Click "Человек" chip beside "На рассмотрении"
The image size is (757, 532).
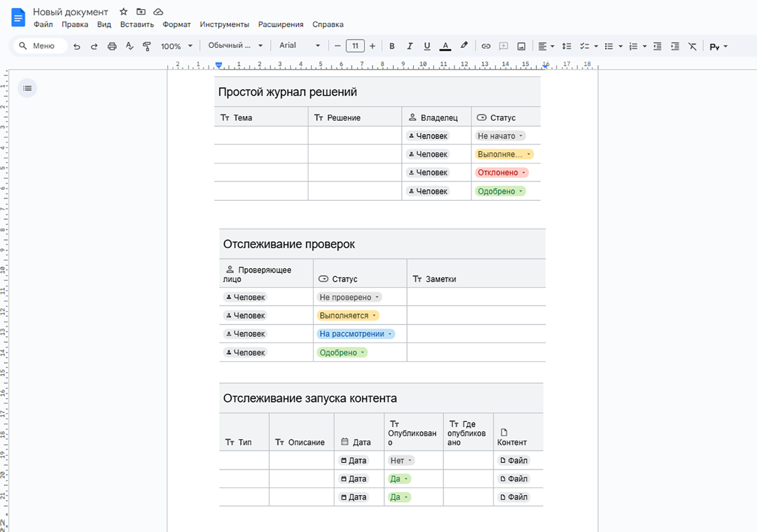[245, 334]
